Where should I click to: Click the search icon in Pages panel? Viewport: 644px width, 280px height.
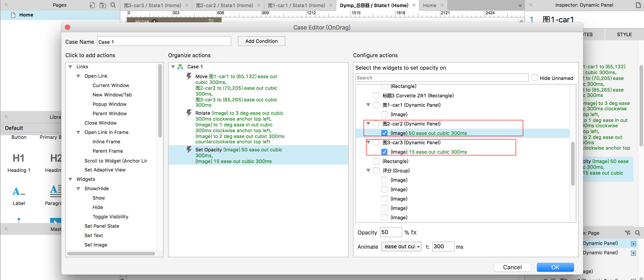click(x=113, y=5)
